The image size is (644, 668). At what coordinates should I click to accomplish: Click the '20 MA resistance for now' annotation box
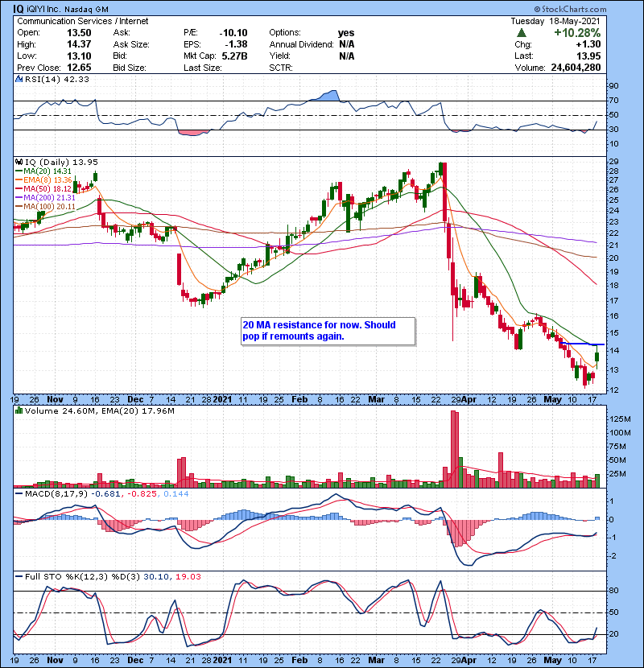coord(328,331)
